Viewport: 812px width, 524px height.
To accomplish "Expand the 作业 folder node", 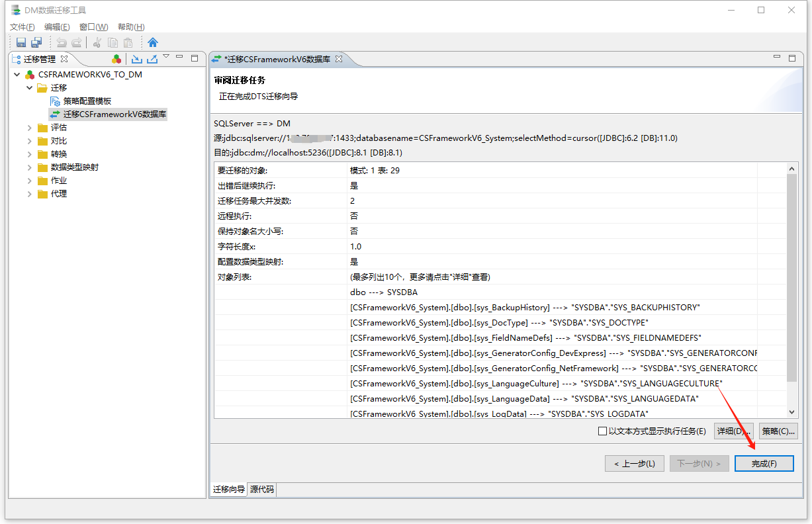I will pos(29,181).
